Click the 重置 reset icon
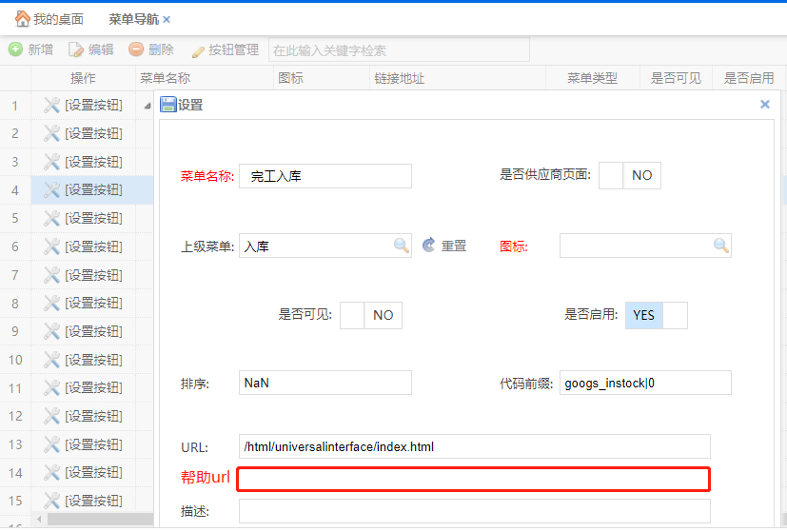 429,246
